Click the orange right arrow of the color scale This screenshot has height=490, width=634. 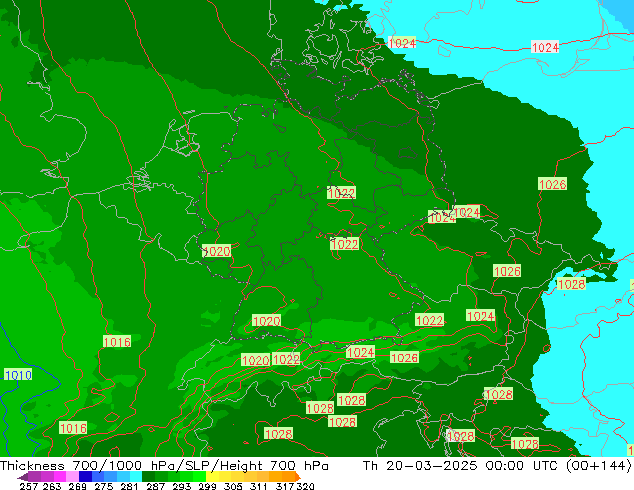(298, 477)
